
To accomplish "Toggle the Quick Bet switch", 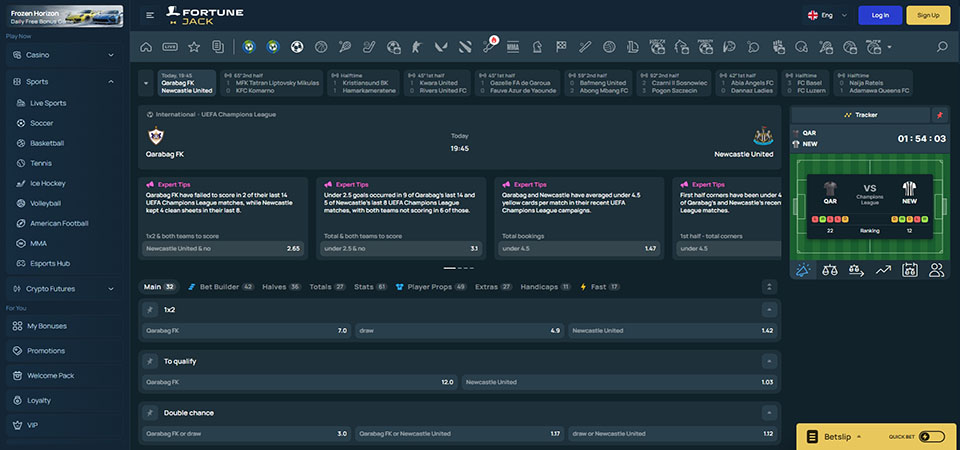I will coord(932,437).
